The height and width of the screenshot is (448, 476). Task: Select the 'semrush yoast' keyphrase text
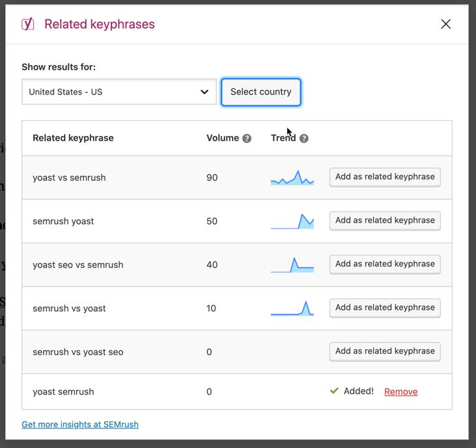pyautogui.click(x=63, y=221)
